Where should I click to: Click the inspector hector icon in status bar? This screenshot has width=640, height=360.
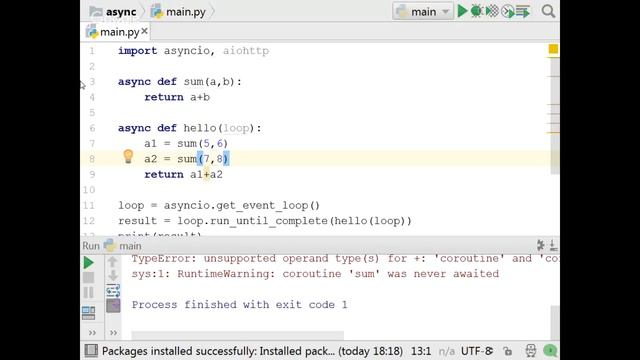point(530,351)
